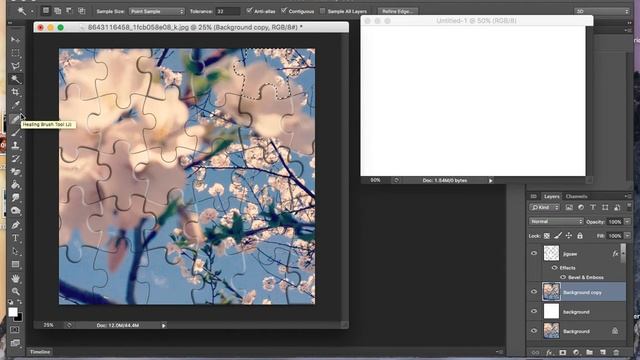Open the tool preset picker arrow
The width and height of the screenshot is (640, 360).
31,11
